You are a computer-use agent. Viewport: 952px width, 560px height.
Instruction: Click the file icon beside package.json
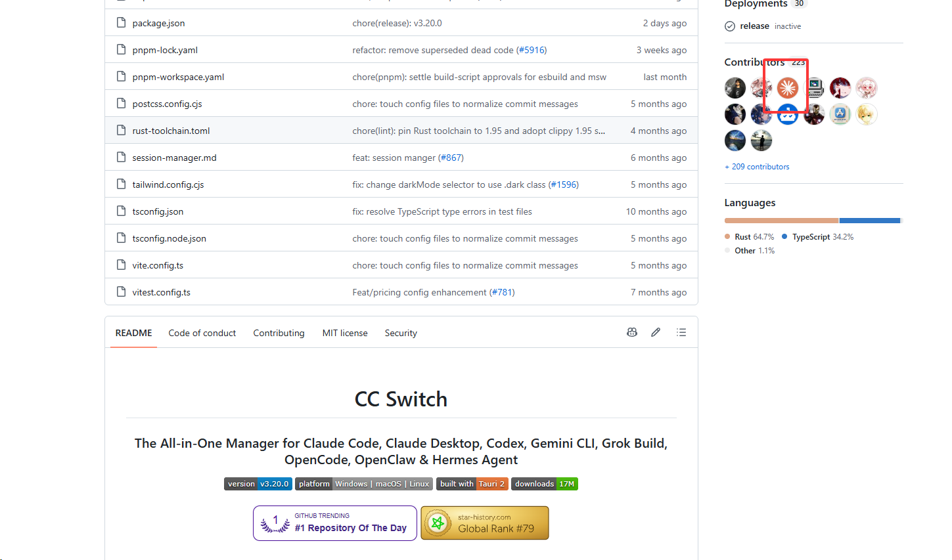[x=121, y=23]
